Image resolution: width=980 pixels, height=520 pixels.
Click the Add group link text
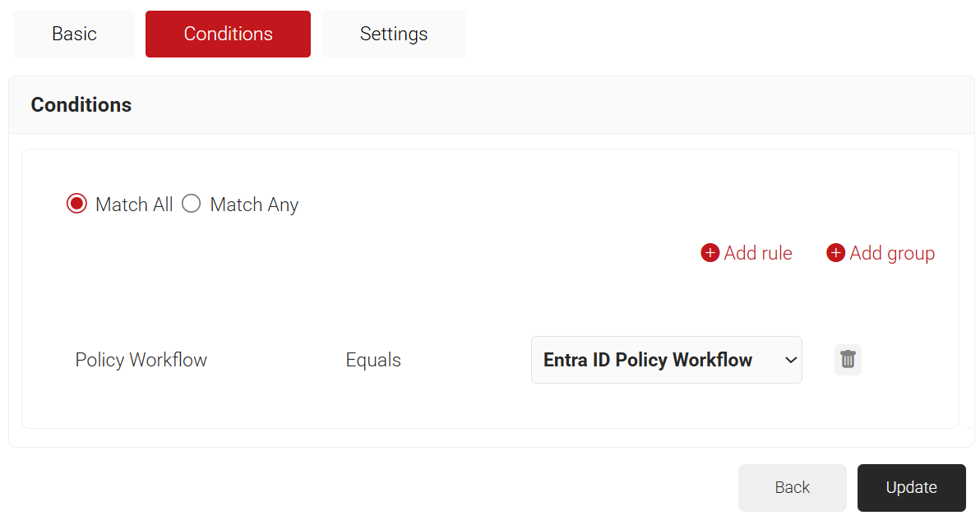click(893, 254)
